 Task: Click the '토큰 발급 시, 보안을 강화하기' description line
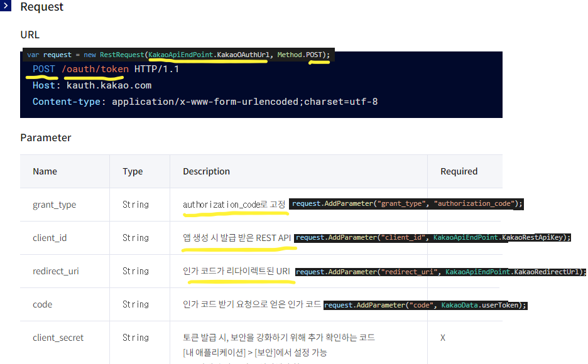pos(279,338)
